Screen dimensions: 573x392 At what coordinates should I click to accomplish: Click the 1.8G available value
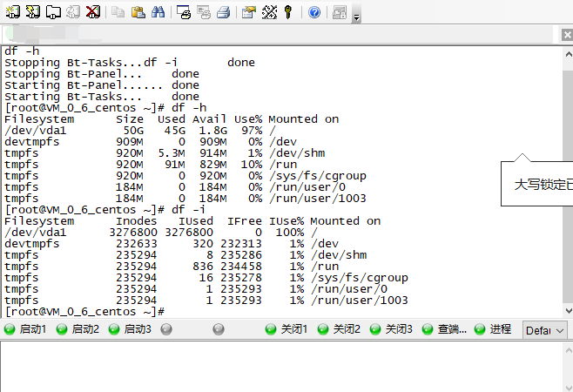(213, 131)
